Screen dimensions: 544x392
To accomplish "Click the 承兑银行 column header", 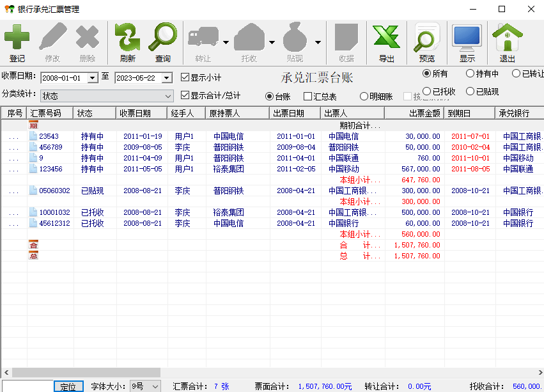I will (x=519, y=113).
